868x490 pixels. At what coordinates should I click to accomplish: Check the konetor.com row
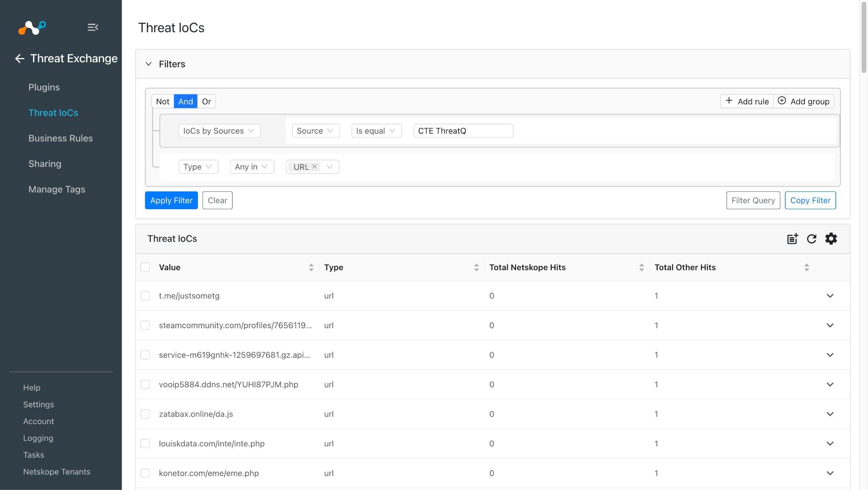click(x=145, y=473)
